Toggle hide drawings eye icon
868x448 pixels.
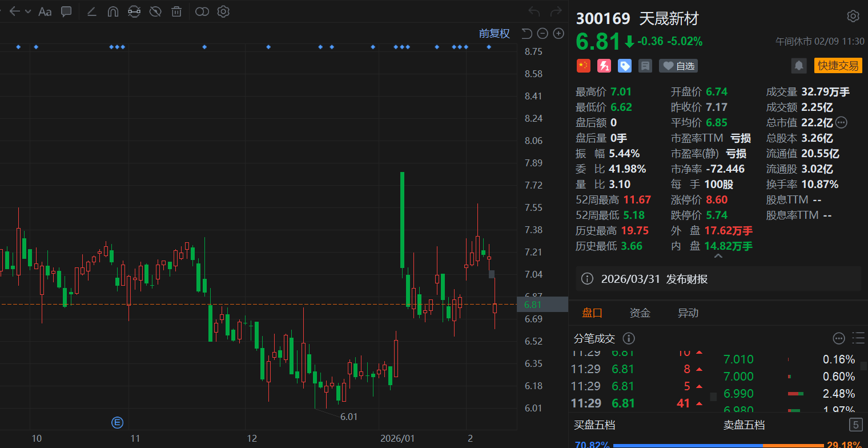pos(155,11)
